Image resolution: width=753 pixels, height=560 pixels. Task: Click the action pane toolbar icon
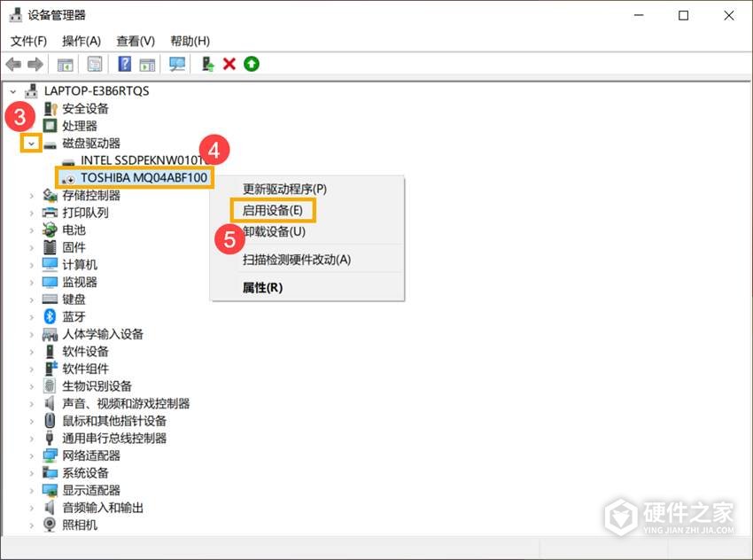pos(147,64)
